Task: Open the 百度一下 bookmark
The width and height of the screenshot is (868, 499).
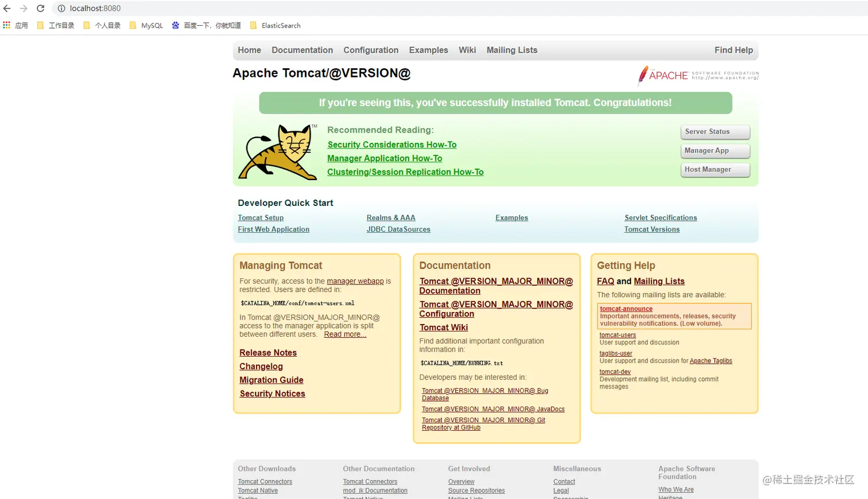Action: pos(207,25)
